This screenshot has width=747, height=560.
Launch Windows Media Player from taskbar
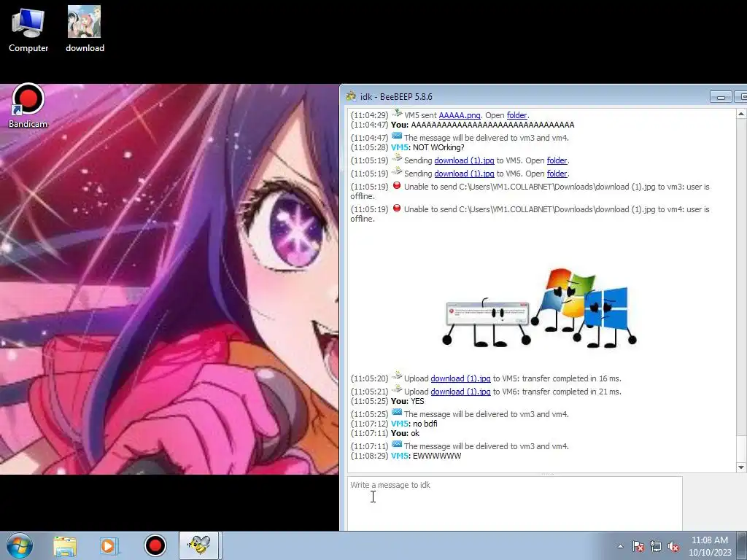[109, 546]
